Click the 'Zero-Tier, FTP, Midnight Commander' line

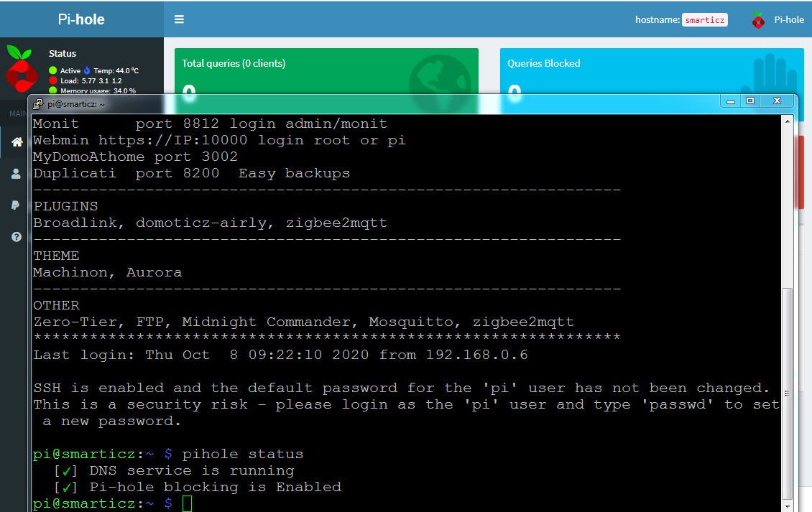(x=303, y=322)
